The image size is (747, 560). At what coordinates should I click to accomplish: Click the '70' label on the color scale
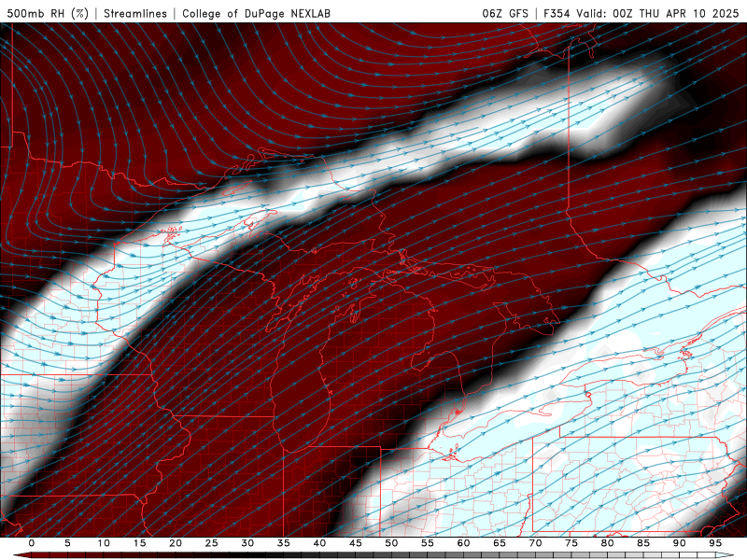(x=535, y=543)
